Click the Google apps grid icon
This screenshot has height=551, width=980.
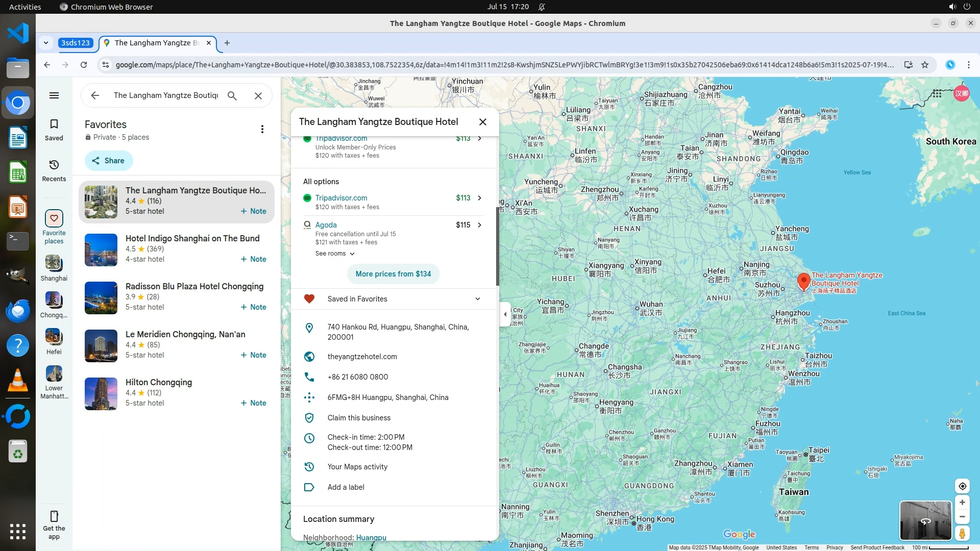tap(937, 93)
